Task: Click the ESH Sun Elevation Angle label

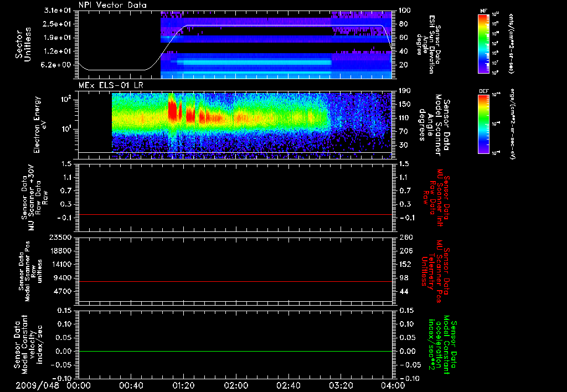Action: (x=428, y=44)
